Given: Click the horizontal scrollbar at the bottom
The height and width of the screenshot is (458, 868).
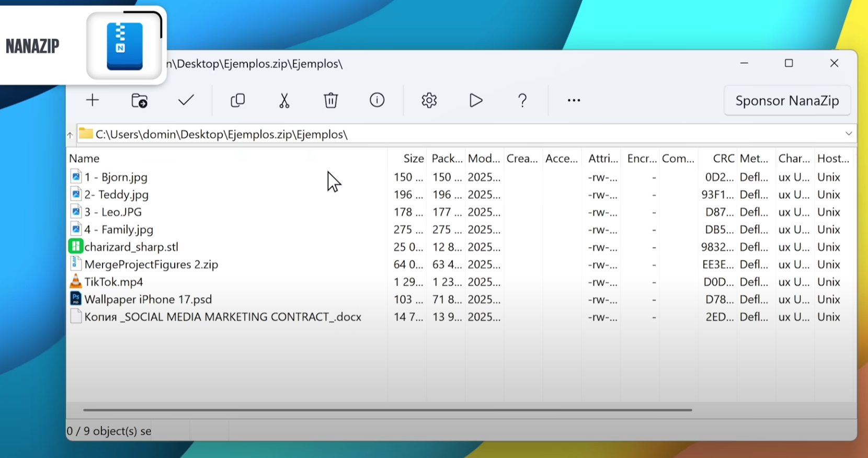Looking at the screenshot, I should point(387,410).
